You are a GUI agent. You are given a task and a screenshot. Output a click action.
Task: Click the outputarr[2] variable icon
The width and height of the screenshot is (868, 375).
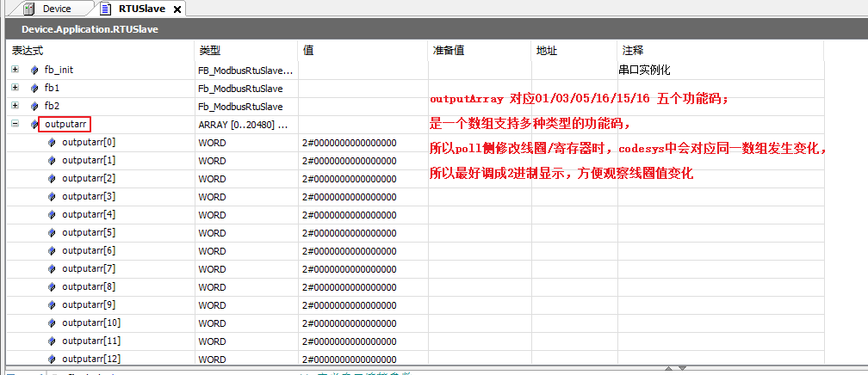tap(52, 179)
